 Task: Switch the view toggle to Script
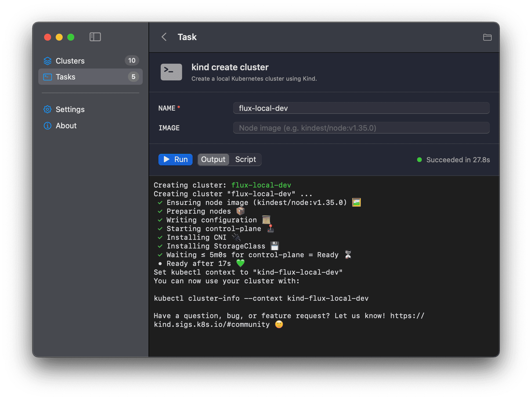click(245, 159)
